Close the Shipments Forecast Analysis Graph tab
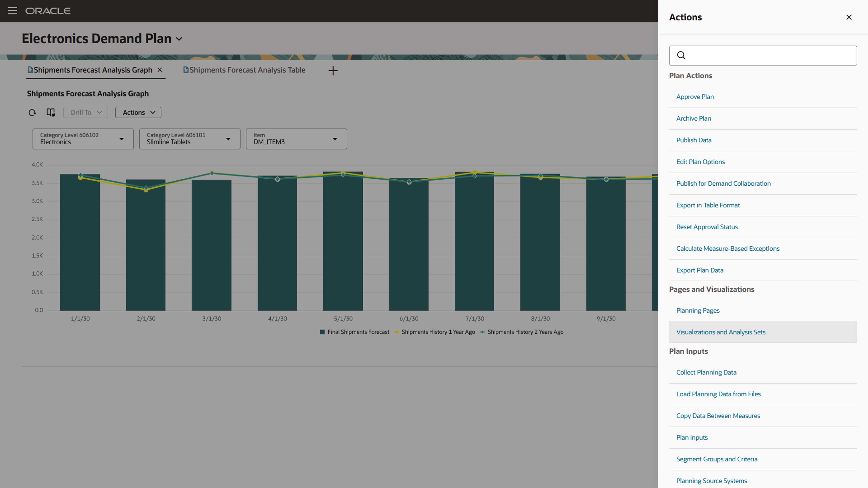Viewport: 868px width, 488px height. coord(160,70)
